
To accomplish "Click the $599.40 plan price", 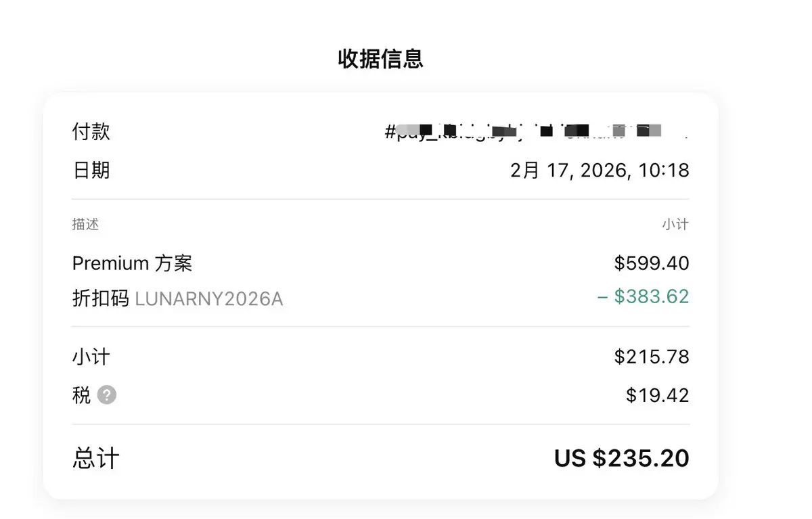I will [652, 263].
